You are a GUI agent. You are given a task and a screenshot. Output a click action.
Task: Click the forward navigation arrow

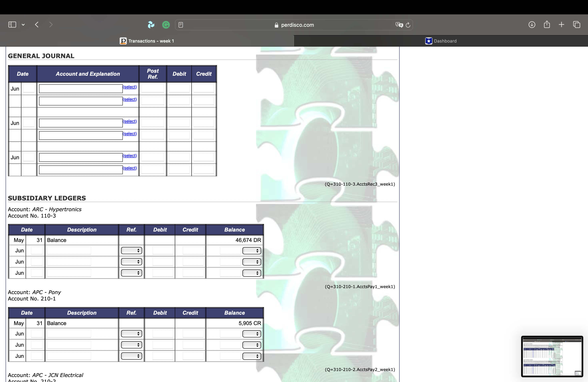click(x=51, y=24)
